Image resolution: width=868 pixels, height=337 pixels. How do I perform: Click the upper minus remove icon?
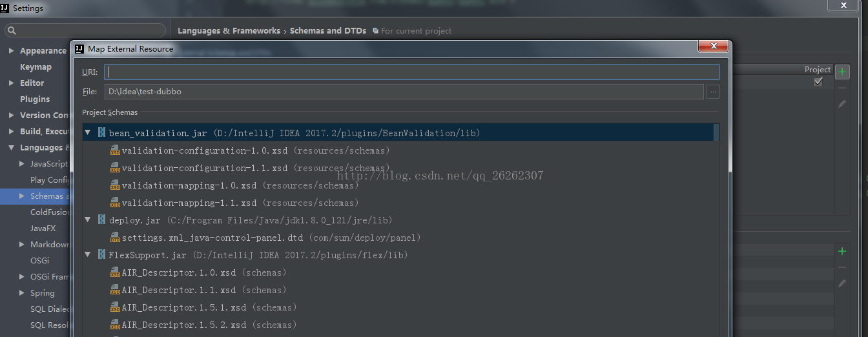pos(842,88)
